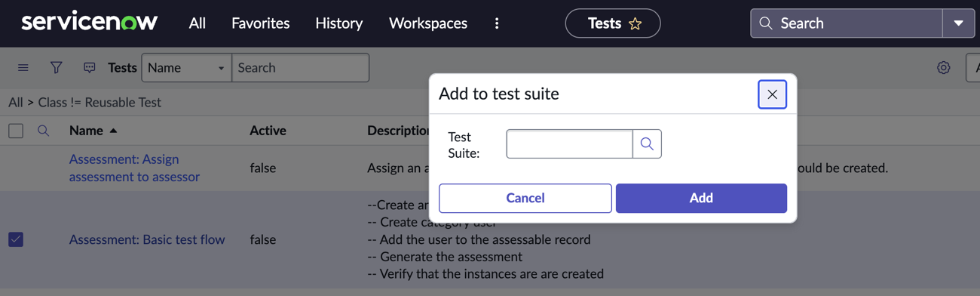The height and width of the screenshot is (296, 980).
Task: Click the global search magnifier icon
Action: click(766, 23)
